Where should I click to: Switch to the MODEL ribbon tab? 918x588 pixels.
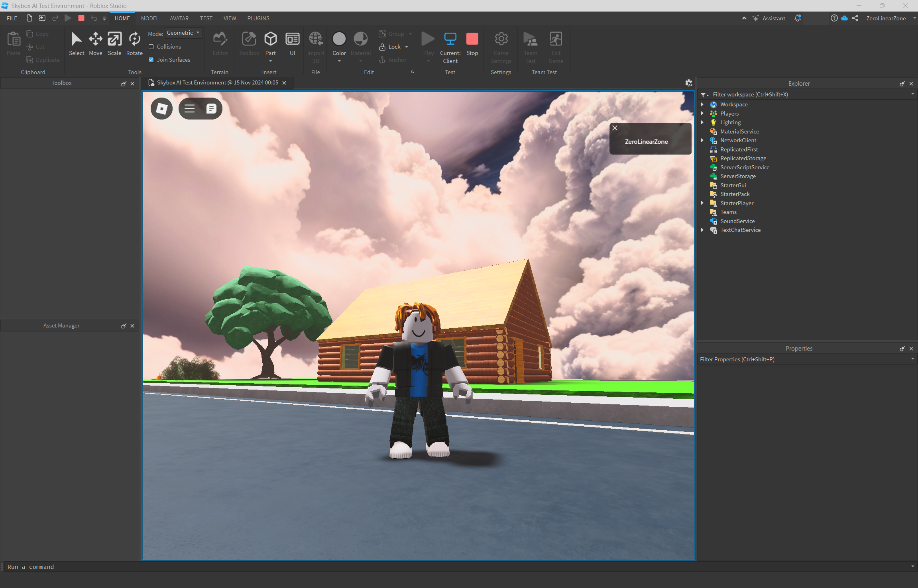pos(150,18)
